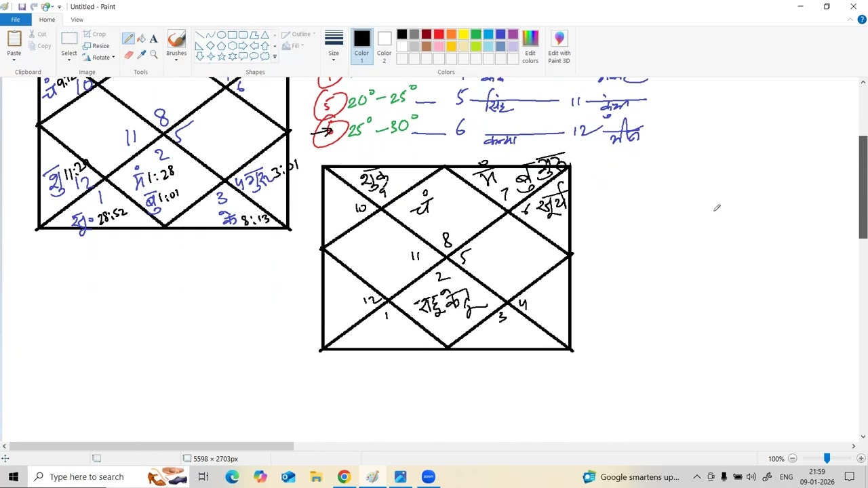Screen dimensions: 868x488
Task: Activate Color 1 foreground selector
Action: [x=361, y=47]
